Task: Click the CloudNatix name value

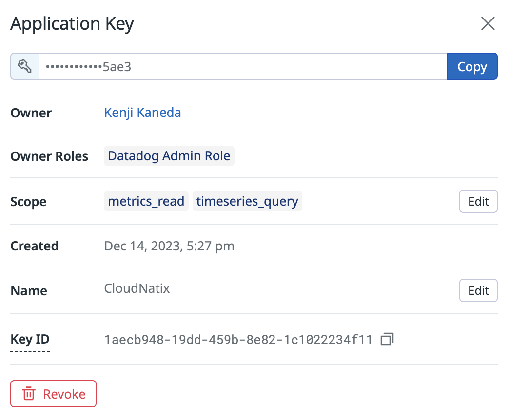Action: click(137, 288)
